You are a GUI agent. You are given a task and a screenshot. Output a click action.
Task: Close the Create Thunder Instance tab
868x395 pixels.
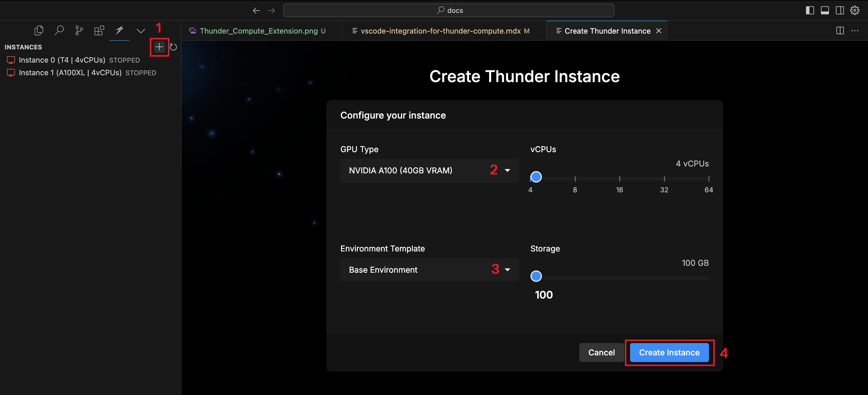(659, 31)
